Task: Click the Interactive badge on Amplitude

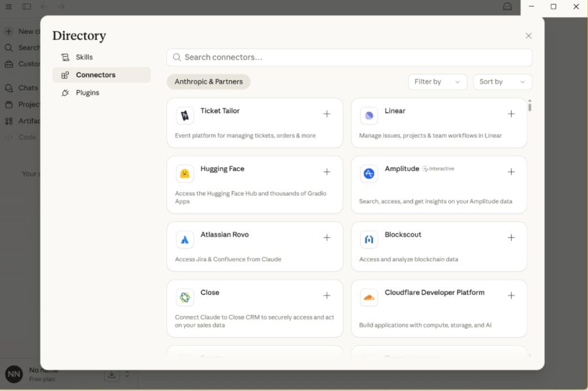Action: (x=438, y=168)
